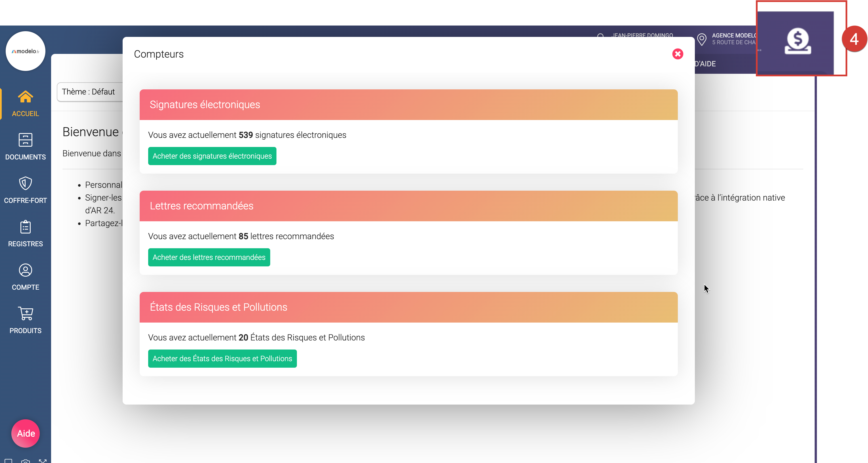Click Acheter des signatures électroniques button
The height and width of the screenshot is (463, 868).
pyautogui.click(x=212, y=156)
